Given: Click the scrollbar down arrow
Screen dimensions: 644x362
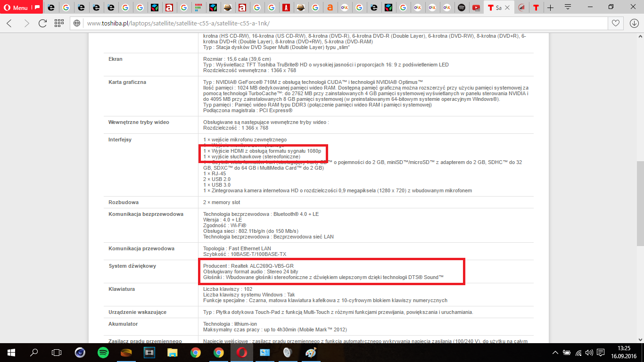Looking at the screenshot, I should [x=640, y=339].
